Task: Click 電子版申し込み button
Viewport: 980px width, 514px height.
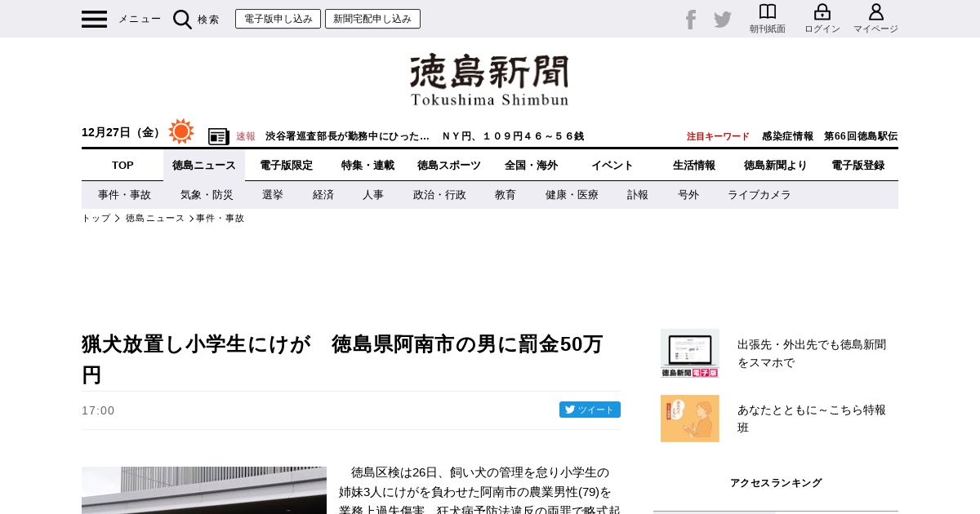Action: pos(278,19)
